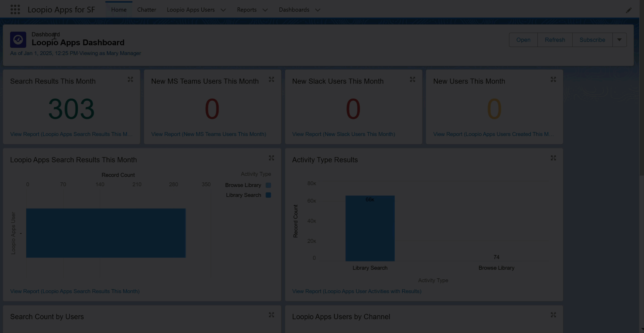Open the Loopio Apps Dashboard title link
Screen dimensions: 644x333
78,43
